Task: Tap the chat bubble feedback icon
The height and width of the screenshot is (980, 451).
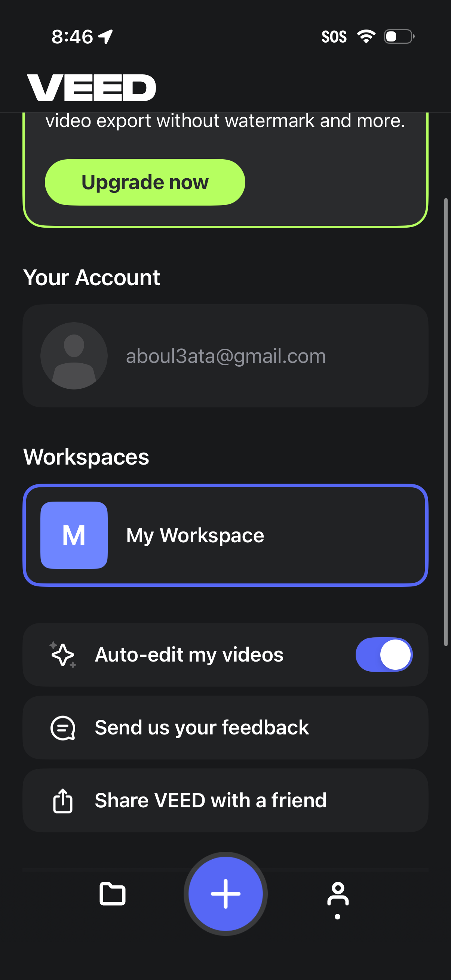Action: pyautogui.click(x=63, y=728)
